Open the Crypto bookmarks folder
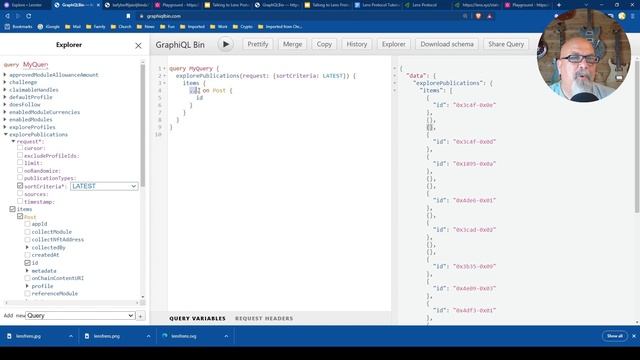 242,27
